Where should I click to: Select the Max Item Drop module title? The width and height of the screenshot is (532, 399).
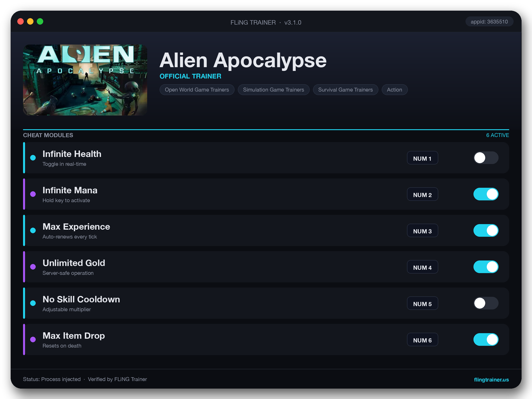[x=74, y=336]
